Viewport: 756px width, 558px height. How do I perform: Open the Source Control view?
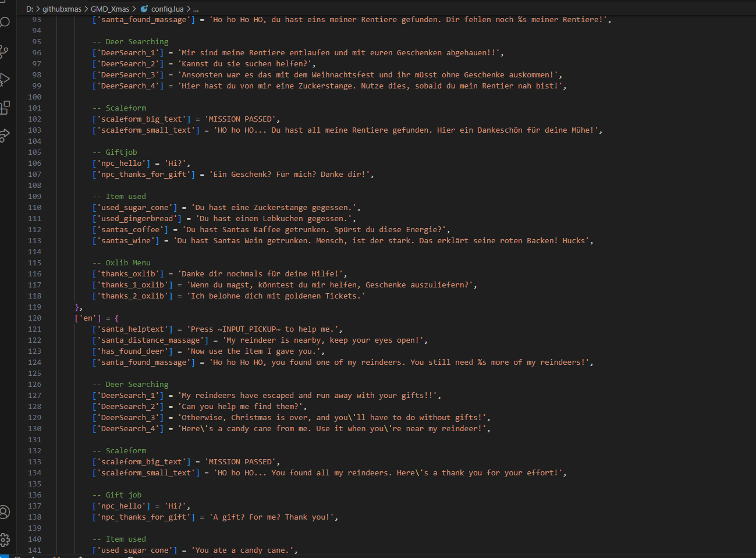click(x=4, y=51)
